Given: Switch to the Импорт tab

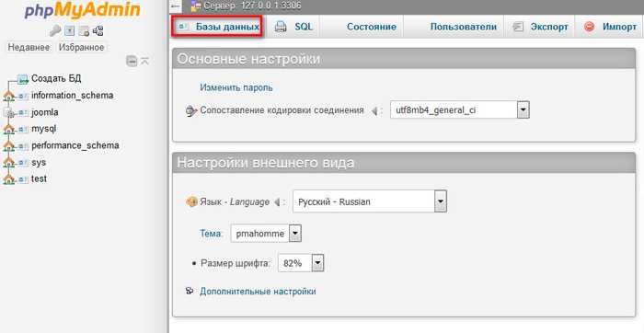Looking at the screenshot, I should (x=609, y=27).
